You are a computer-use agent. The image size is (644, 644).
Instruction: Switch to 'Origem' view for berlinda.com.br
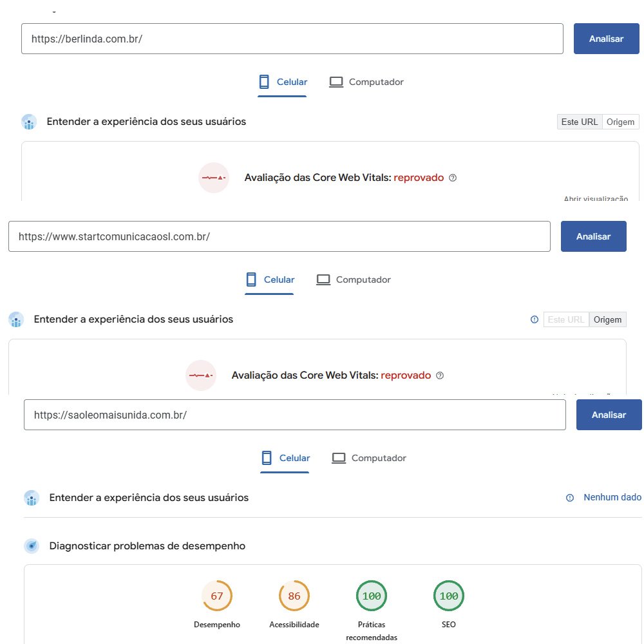coord(620,122)
